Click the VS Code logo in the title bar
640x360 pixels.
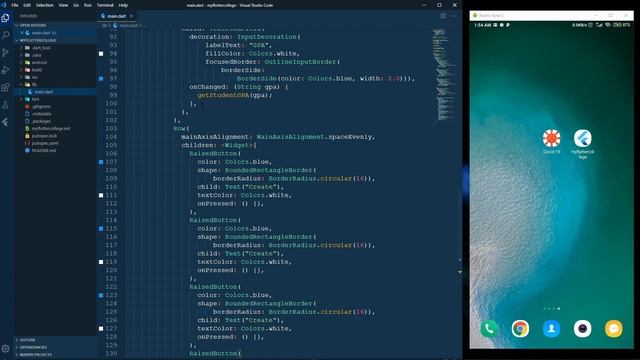4,5
